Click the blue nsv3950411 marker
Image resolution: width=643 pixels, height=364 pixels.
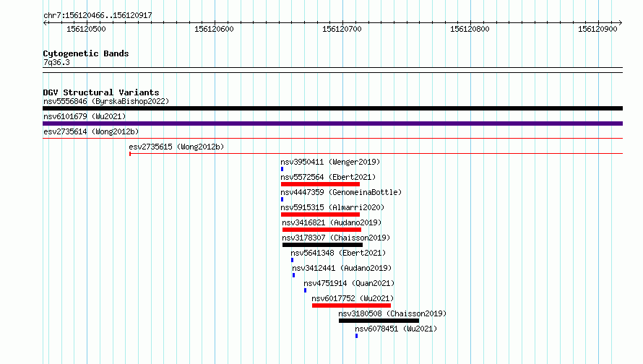282,169
